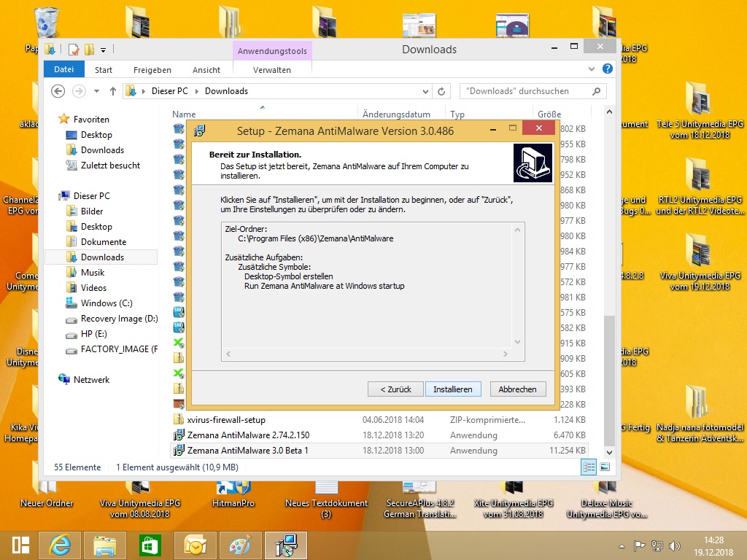
Task: Open the mail app taskbar icon
Action: coord(196,545)
